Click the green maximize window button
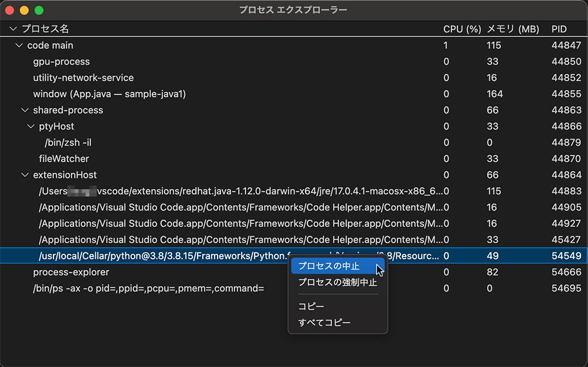 (x=39, y=10)
